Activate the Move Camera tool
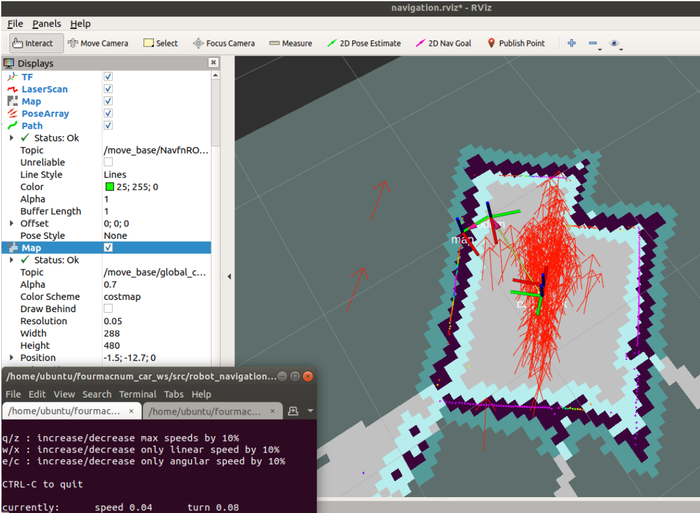The height and width of the screenshot is (513, 700). tap(98, 43)
